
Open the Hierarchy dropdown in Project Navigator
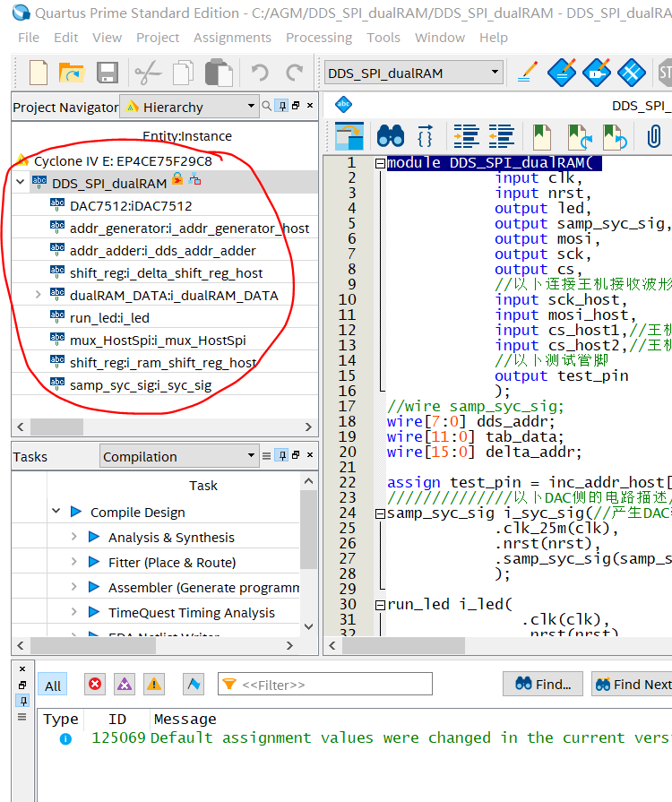point(189,107)
